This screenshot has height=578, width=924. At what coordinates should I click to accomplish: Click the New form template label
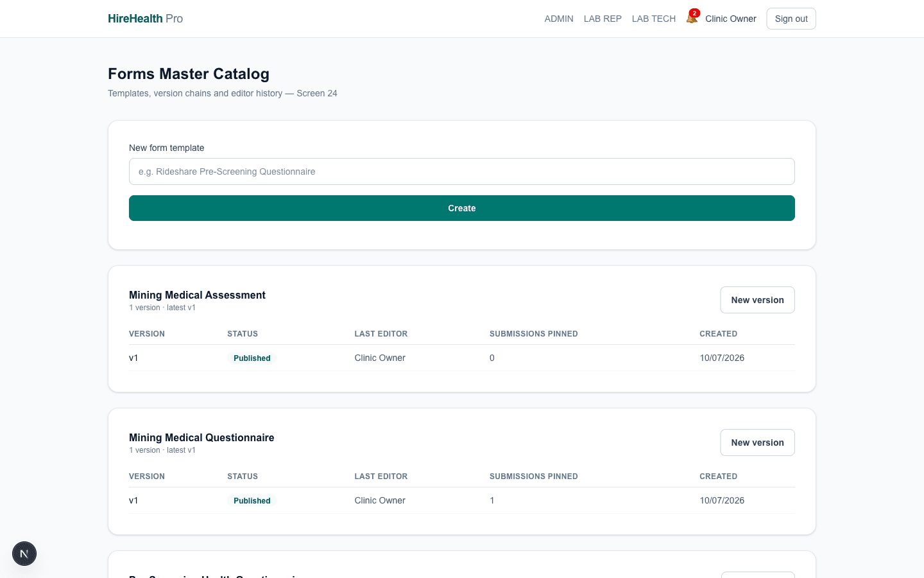pyautogui.click(x=167, y=148)
